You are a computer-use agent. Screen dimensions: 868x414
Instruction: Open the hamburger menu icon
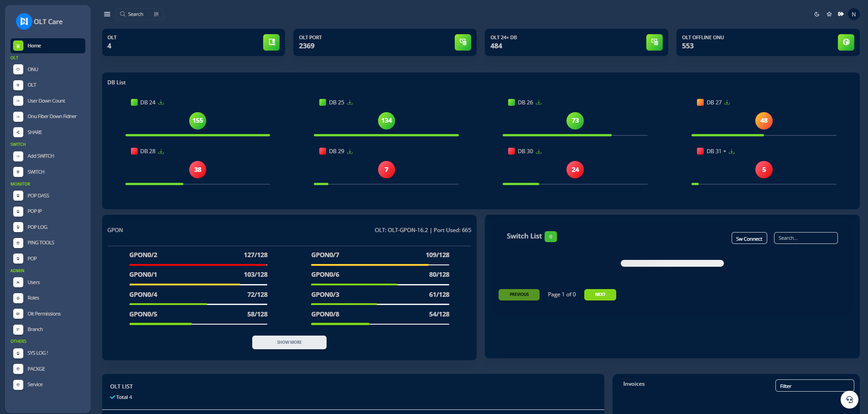tap(107, 14)
